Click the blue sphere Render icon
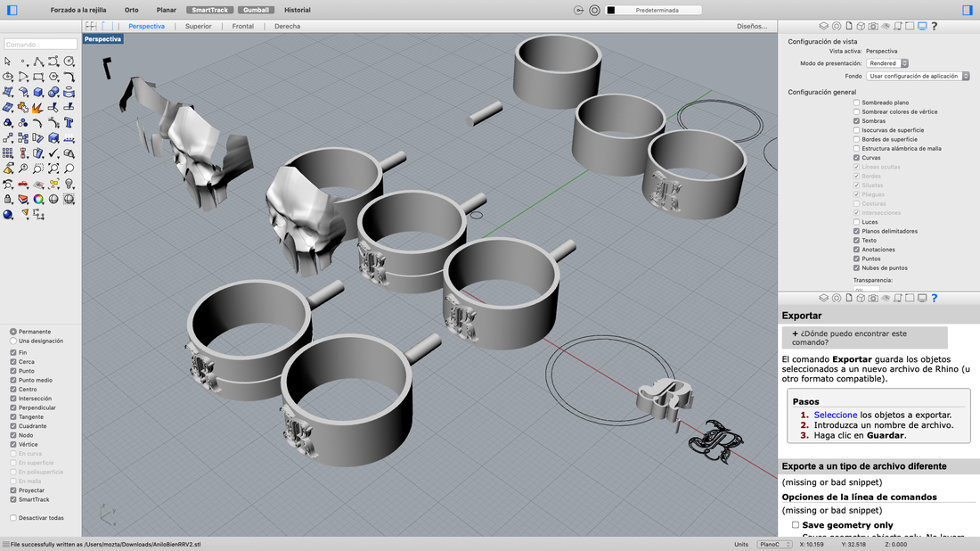The image size is (980, 551). [x=7, y=215]
